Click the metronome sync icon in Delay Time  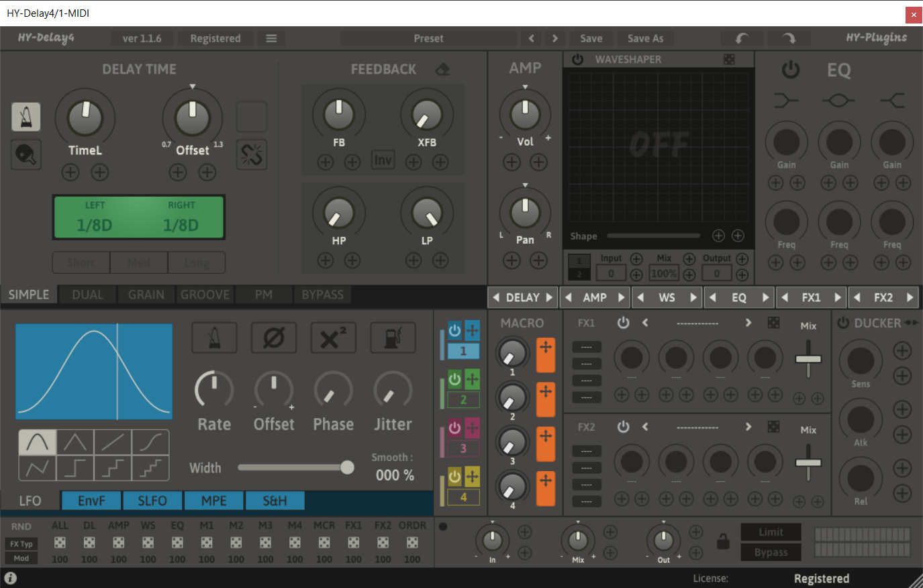coord(26,117)
